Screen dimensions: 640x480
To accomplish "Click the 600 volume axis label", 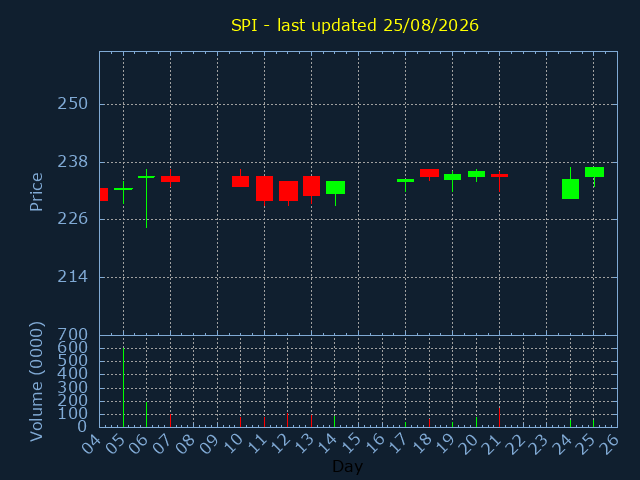I will 73,348.
